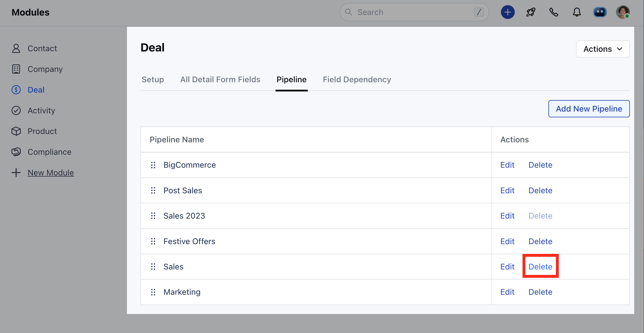Grab the BigCommerce row drag handle
Screen dimensions: 644x333
pyautogui.click(x=153, y=165)
